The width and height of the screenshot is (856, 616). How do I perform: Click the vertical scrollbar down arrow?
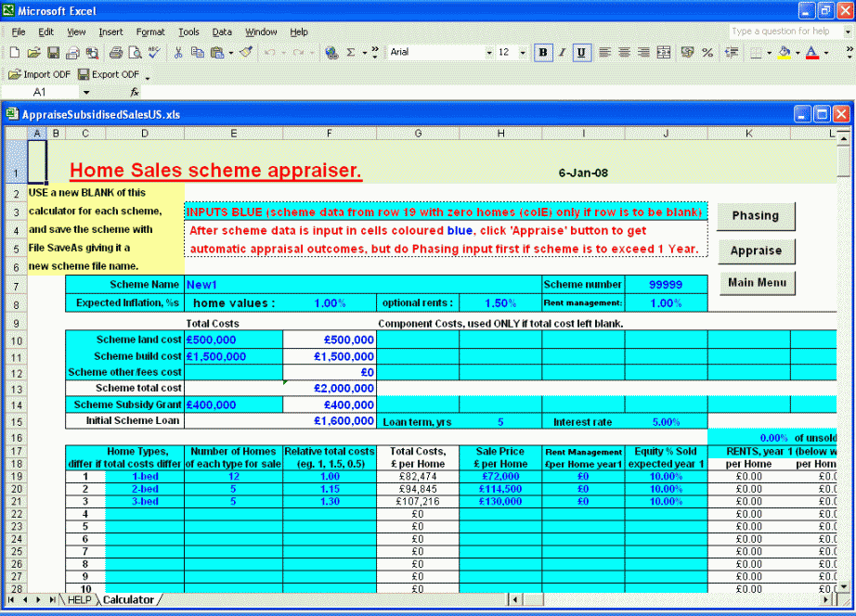point(844,586)
